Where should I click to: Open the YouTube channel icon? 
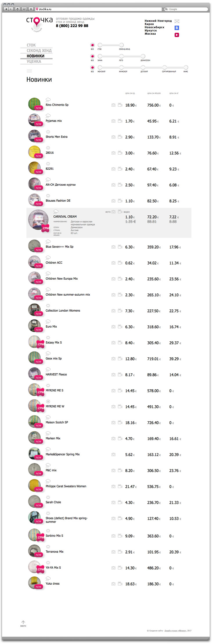point(177,35)
